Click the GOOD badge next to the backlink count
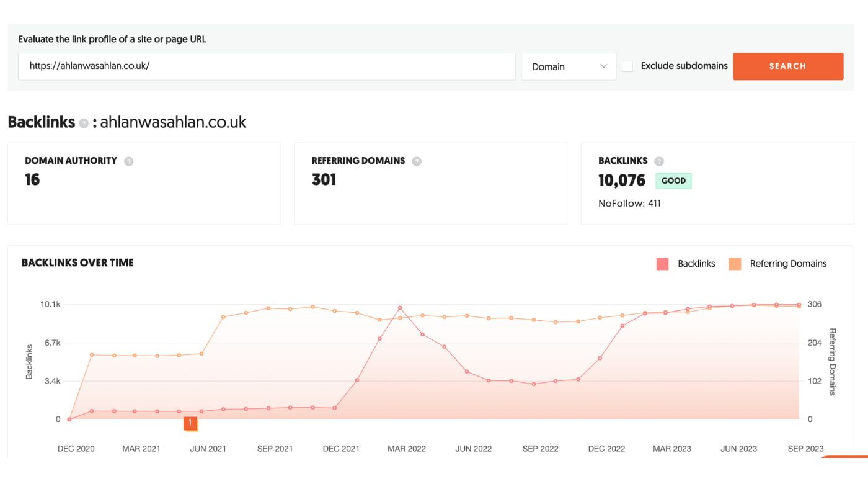This screenshot has height=489, width=868. (x=673, y=180)
